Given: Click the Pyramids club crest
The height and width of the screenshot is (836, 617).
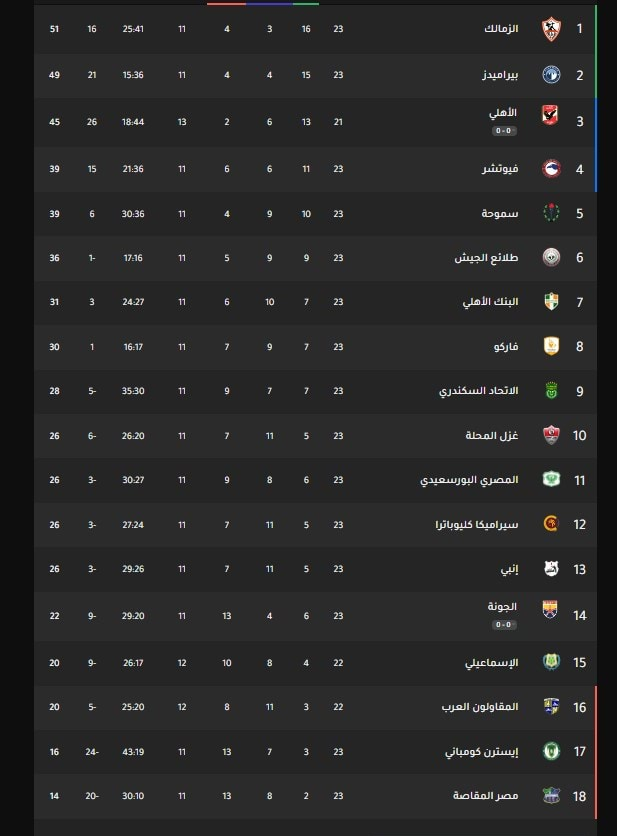Looking at the screenshot, I should pos(551,75).
